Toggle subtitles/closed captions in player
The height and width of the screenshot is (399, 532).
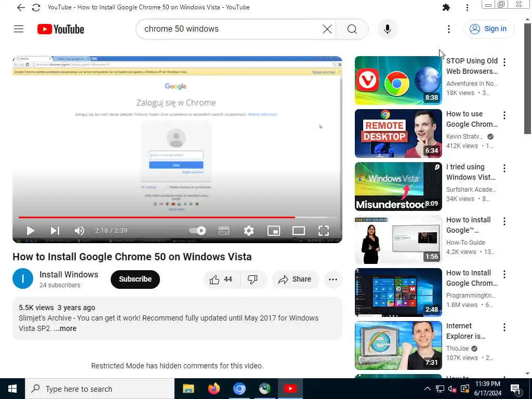223,231
